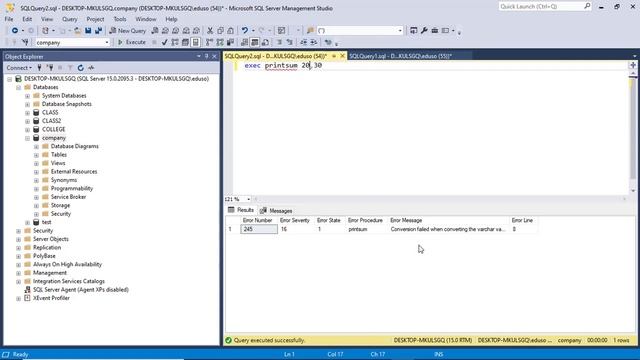
Task: Select the Views folder in tree
Action: point(58,163)
